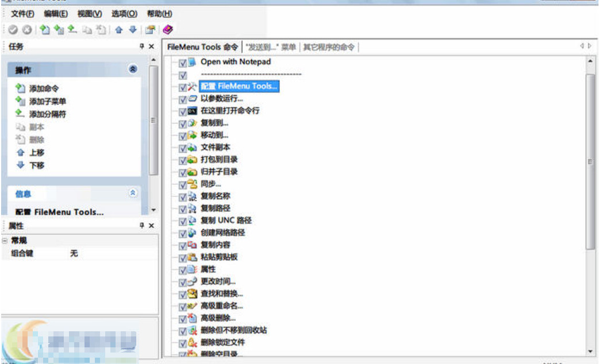Uncheck the 复制名称 checkbox
The height and width of the screenshot is (364, 599).
pos(183,198)
